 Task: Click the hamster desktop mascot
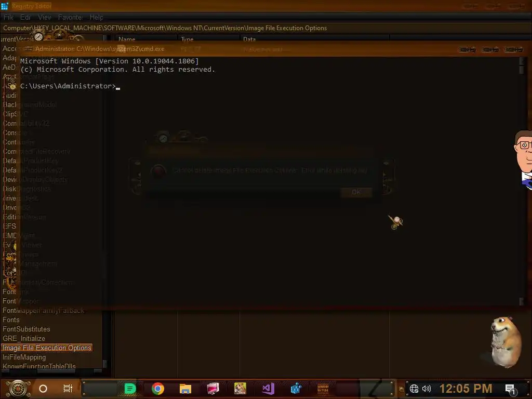point(506,342)
